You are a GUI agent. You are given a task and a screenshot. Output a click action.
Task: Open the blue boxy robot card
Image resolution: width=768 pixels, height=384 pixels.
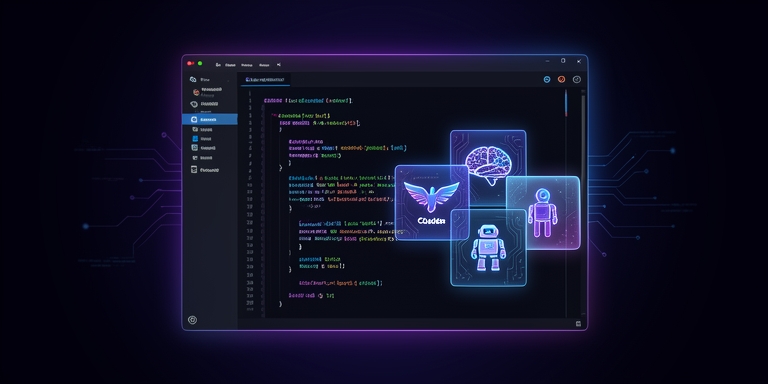[x=488, y=247]
